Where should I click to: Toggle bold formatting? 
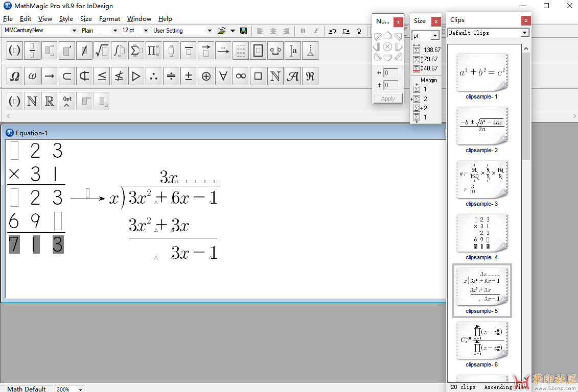coord(303,31)
